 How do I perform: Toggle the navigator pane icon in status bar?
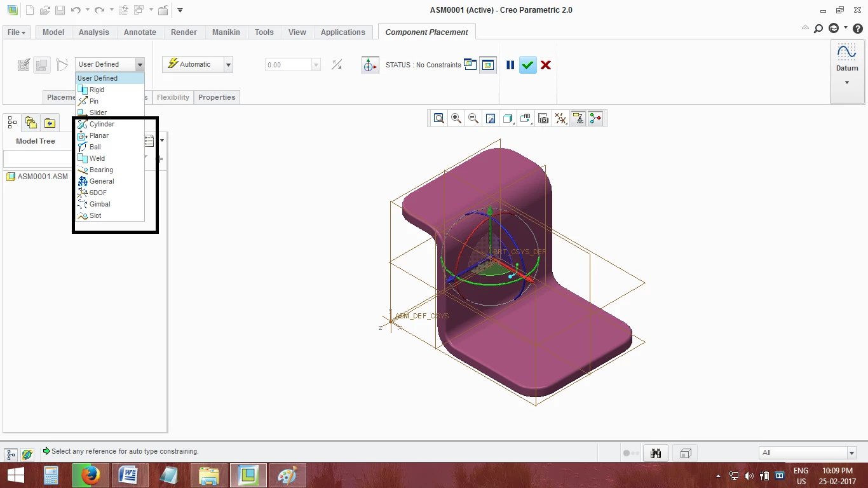11,454
